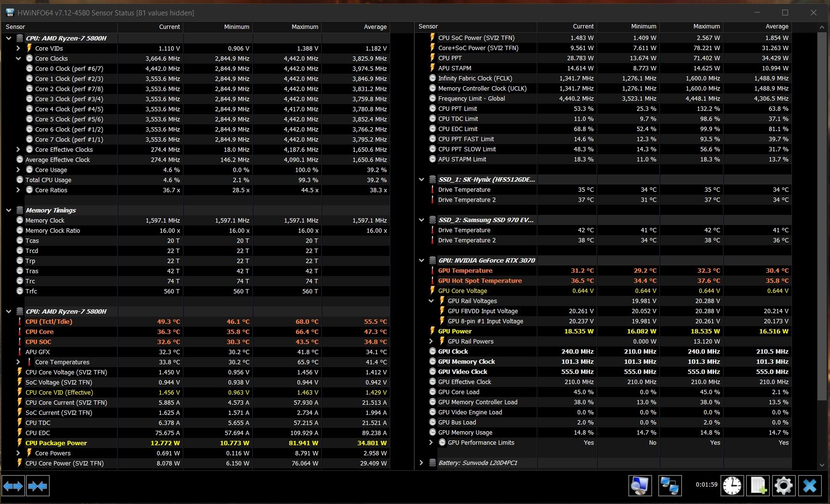The width and height of the screenshot is (830, 504).
Task: Click the icon beside Trfc
Action: pyautogui.click(x=20, y=291)
